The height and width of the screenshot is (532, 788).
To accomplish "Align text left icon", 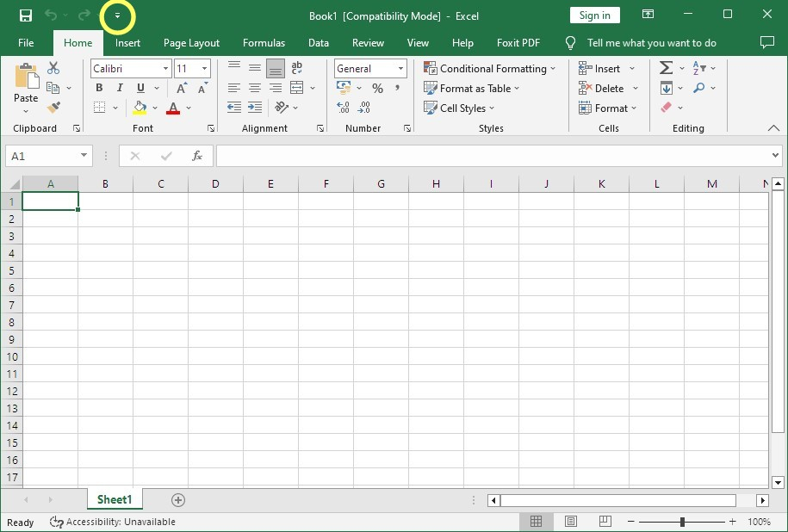I will tap(233, 88).
